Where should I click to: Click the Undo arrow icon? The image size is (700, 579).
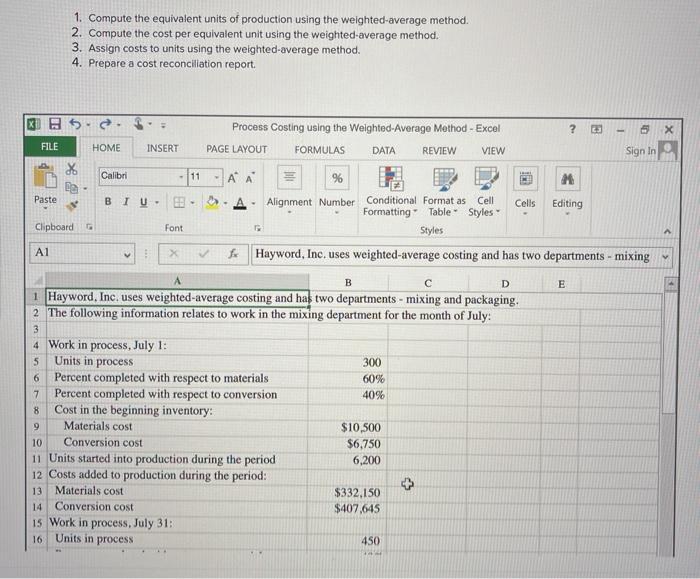[x=75, y=124]
